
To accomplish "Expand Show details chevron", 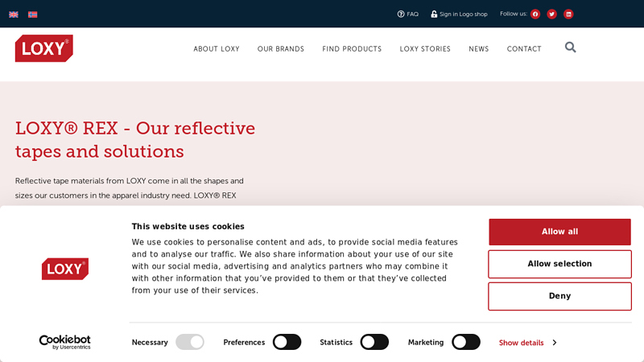I will point(554,343).
